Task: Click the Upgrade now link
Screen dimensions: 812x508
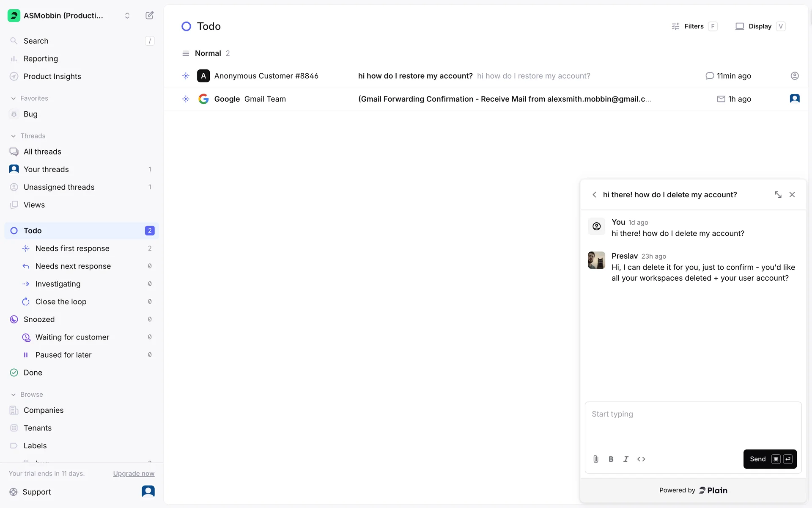Action: tap(134, 473)
